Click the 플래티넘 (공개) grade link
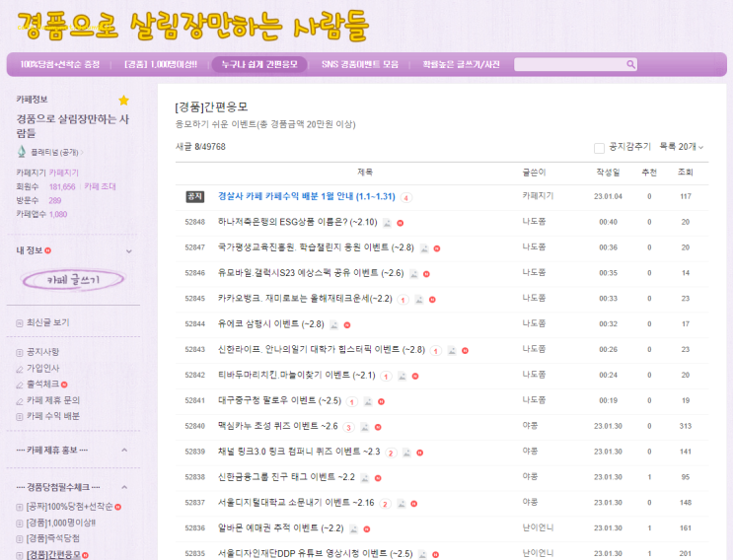This screenshot has height=560, width=733. pos(54,152)
